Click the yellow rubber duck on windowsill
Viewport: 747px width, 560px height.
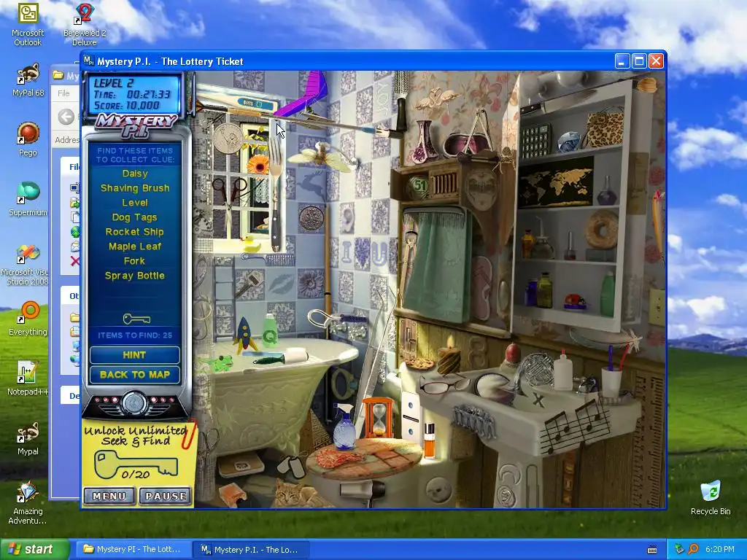(250, 244)
